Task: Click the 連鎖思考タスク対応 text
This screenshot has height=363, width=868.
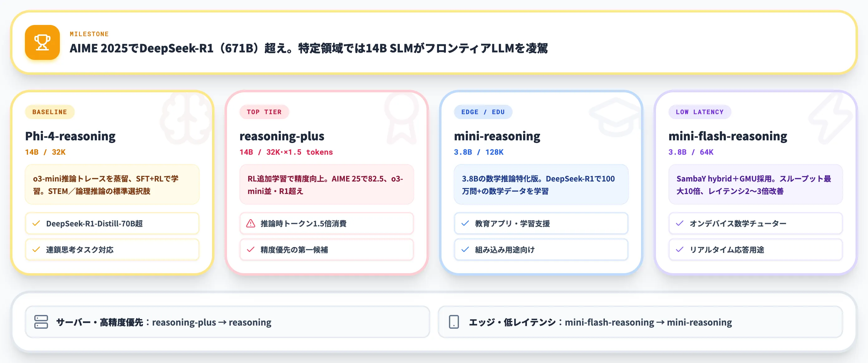Action: pos(80,250)
